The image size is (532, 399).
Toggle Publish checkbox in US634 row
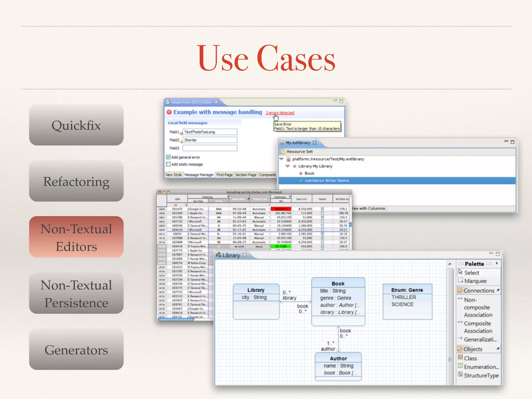[322, 234]
